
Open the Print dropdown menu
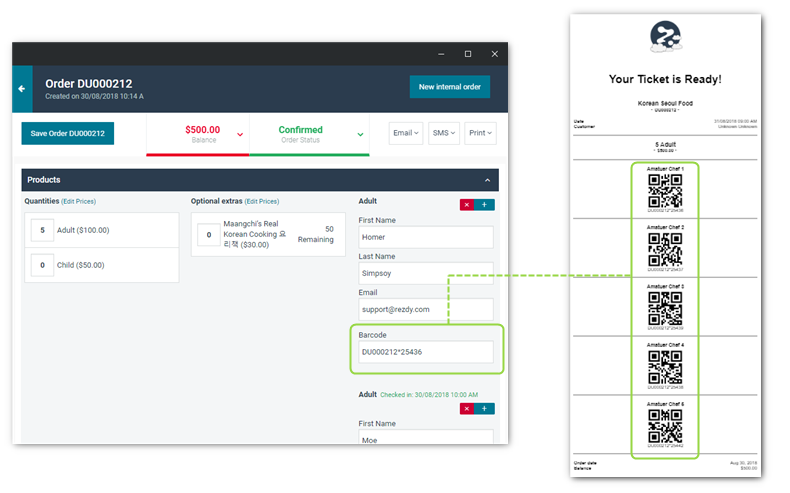[480, 133]
